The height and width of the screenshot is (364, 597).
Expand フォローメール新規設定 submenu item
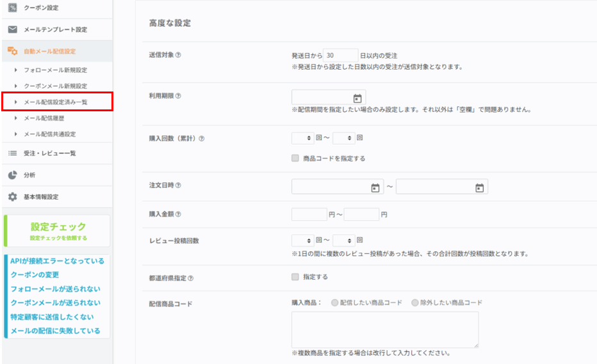(55, 70)
